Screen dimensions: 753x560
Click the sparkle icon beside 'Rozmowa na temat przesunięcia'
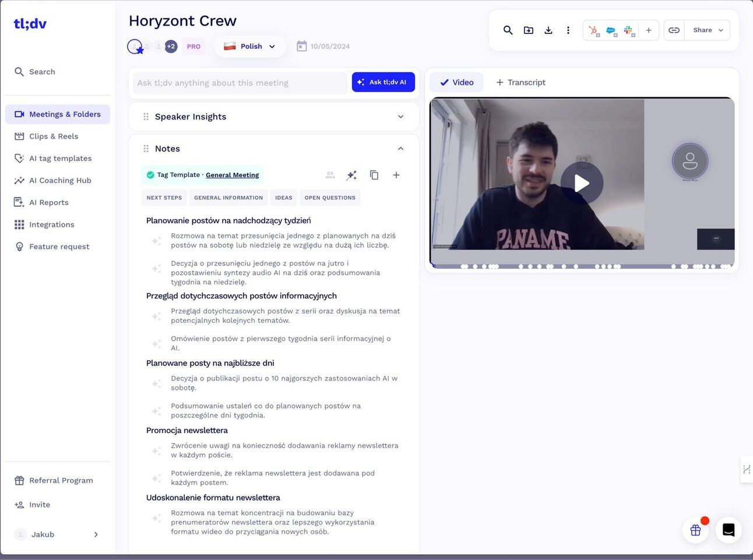pos(156,241)
